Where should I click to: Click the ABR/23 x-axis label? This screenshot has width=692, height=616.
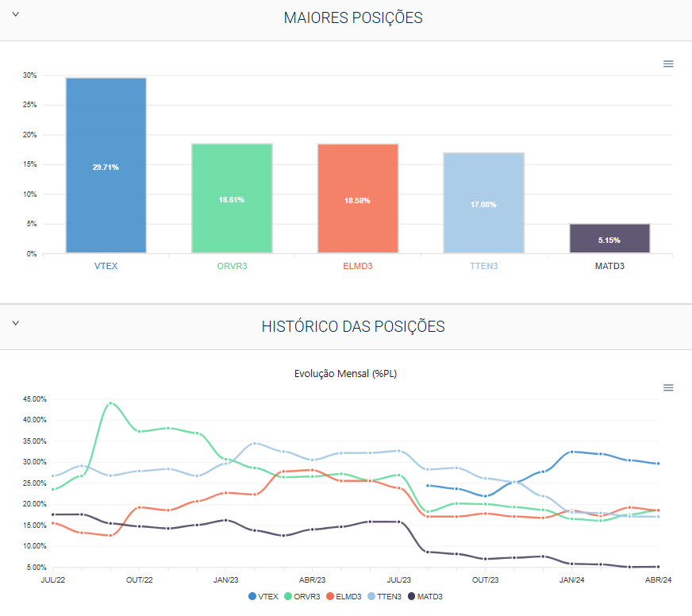313,580
